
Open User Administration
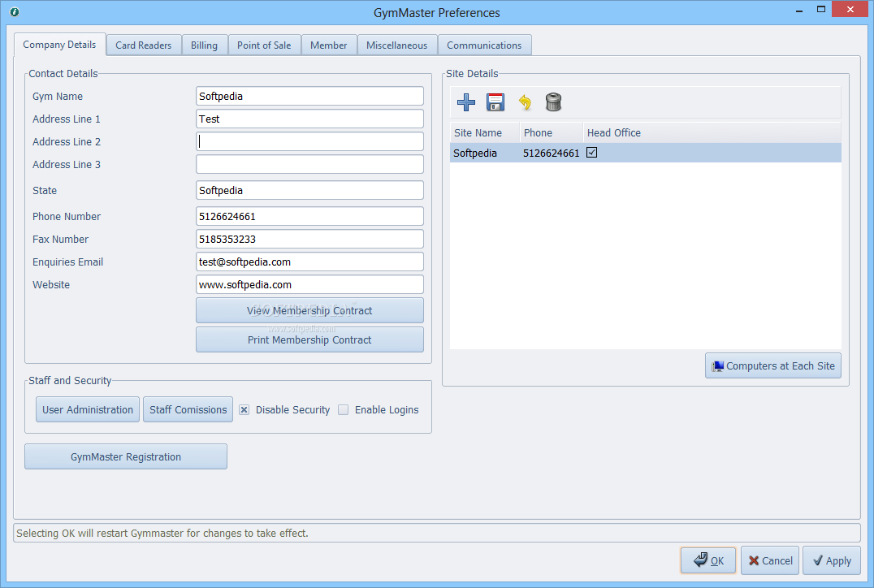[x=88, y=409]
